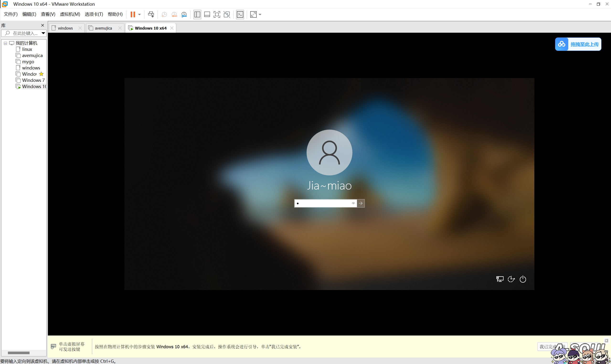Click the Pause virtual machine button
The image size is (611, 364).
[133, 15]
